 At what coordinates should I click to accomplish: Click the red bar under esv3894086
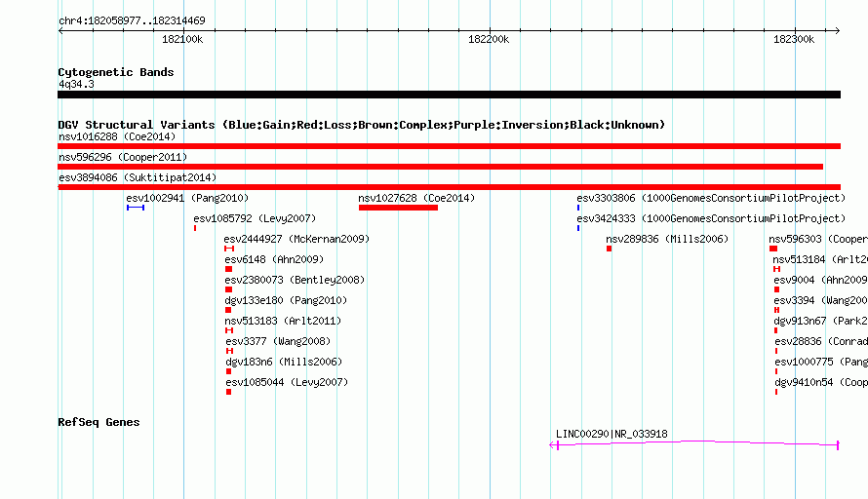(x=449, y=187)
